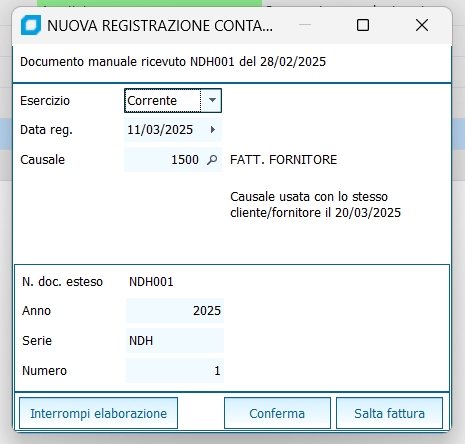Click the Conferma button

[277, 413]
